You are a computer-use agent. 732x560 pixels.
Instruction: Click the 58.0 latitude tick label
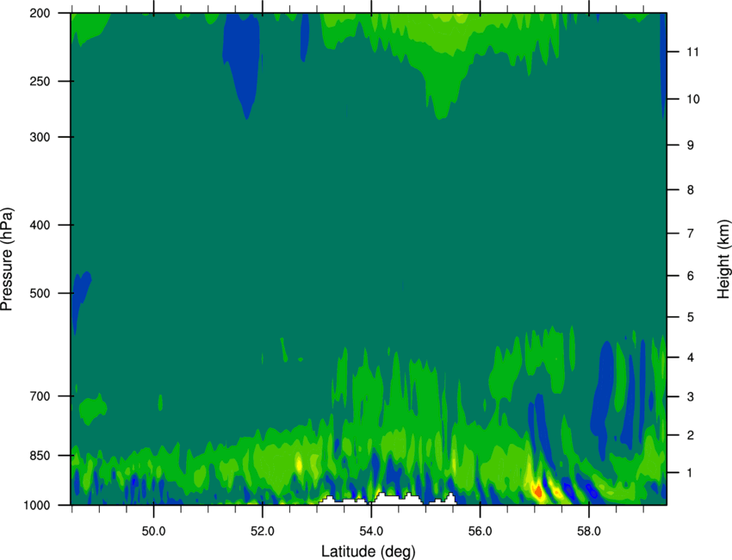[x=589, y=532]
